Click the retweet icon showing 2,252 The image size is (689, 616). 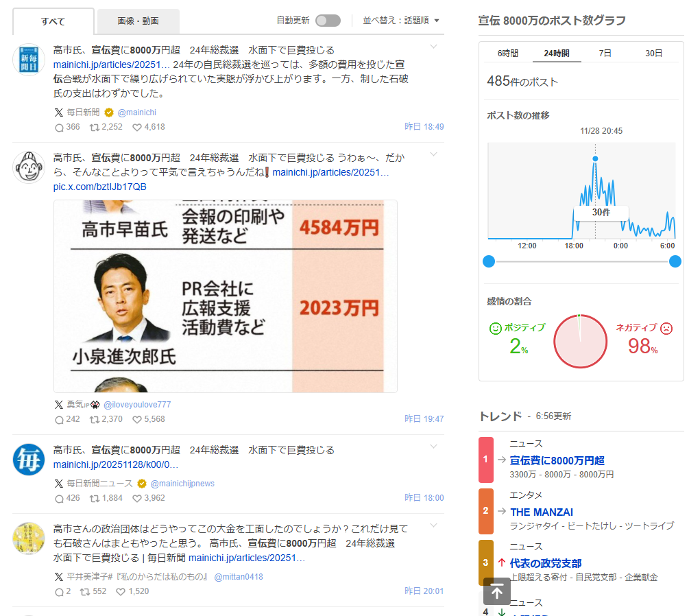(x=95, y=127)
